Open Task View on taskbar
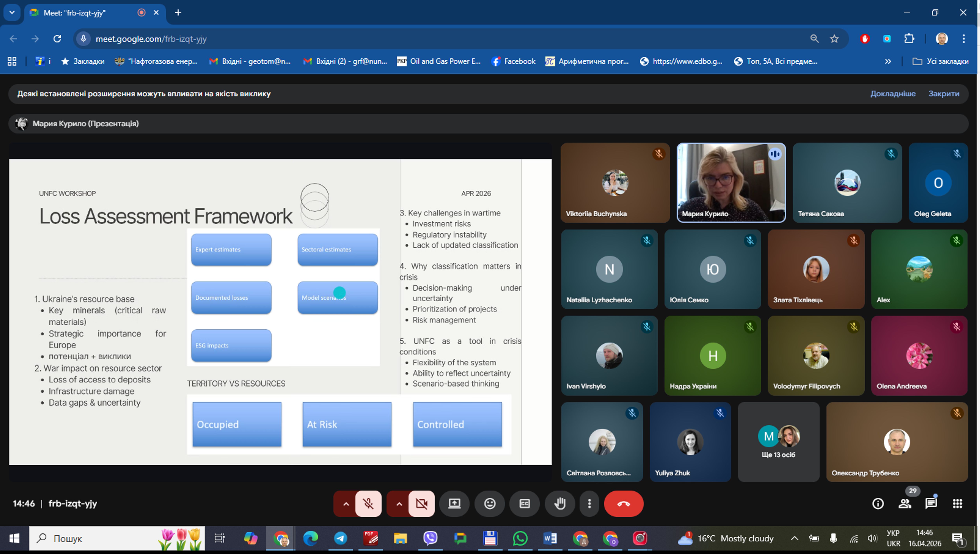Viewport: 980px width, 554px height. click(x=220, y=538)
